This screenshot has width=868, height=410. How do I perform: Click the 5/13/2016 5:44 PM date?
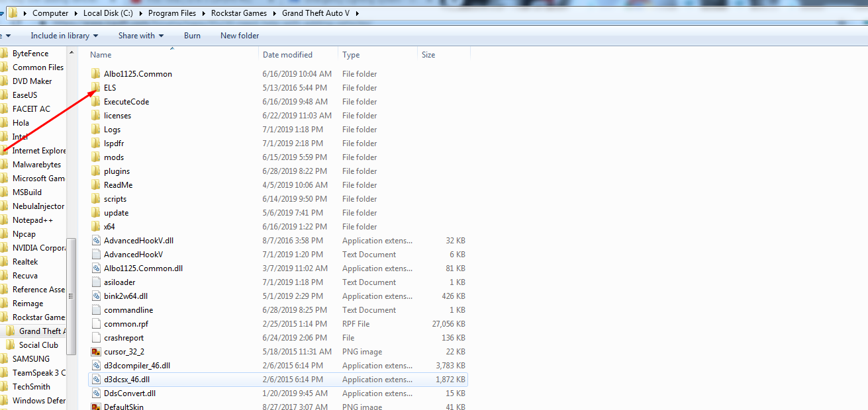coord(295,88)
